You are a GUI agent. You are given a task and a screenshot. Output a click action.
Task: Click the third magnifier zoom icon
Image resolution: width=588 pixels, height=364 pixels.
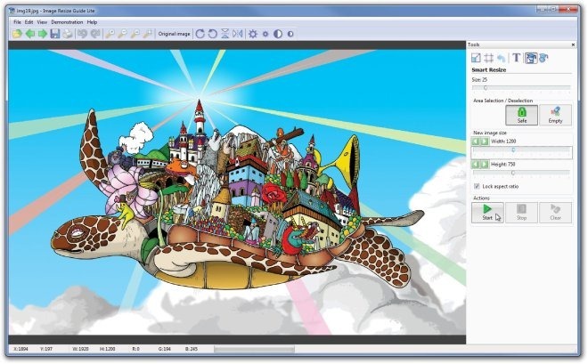135,34
